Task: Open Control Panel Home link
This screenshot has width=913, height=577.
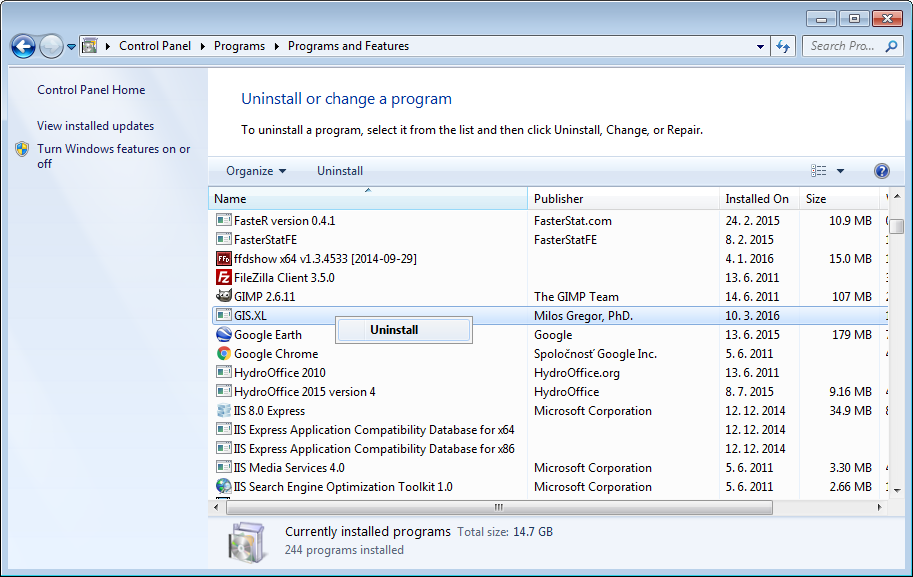Action: 91,90
